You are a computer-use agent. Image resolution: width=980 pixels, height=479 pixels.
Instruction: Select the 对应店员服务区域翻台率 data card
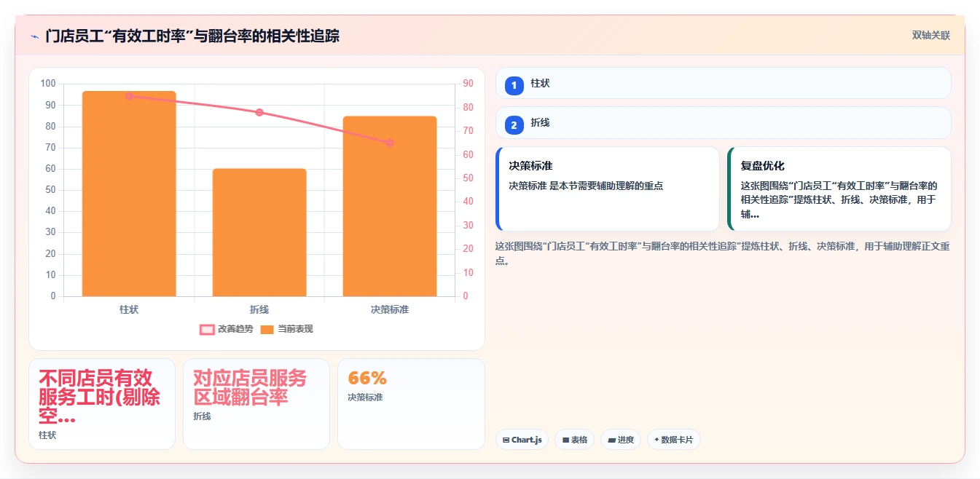[256, 404]
